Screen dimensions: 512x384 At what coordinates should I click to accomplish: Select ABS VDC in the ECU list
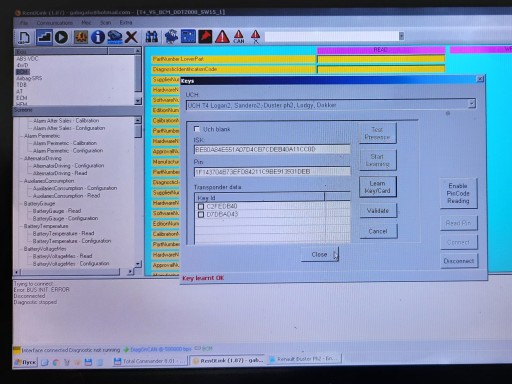[27, 59]
